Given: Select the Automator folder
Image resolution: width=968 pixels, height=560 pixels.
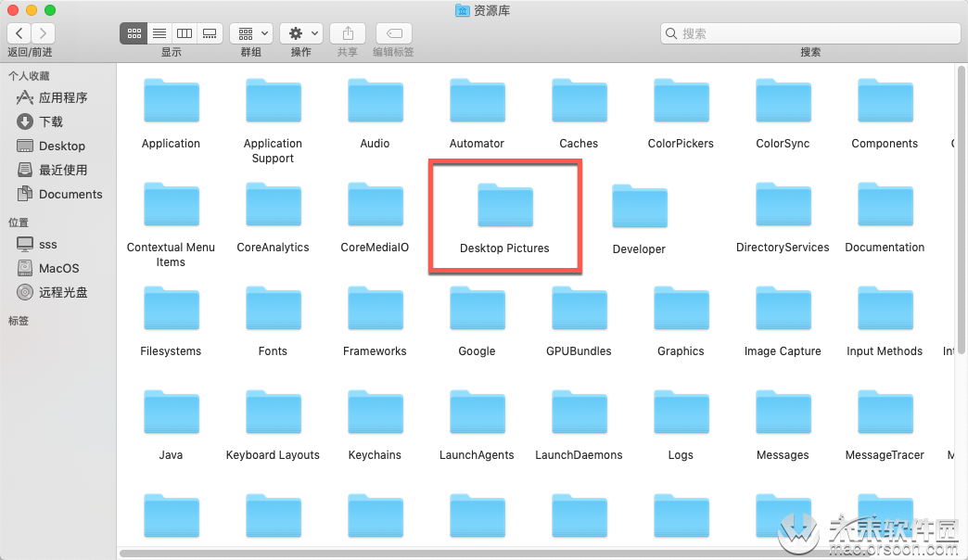Looking at the screenshot, I should [478, 100].
